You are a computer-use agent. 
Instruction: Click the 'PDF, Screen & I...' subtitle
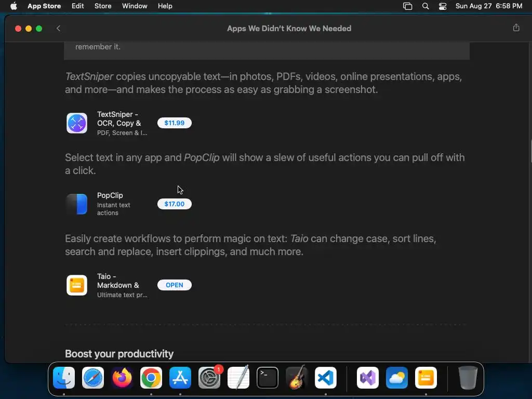(122, 133)
